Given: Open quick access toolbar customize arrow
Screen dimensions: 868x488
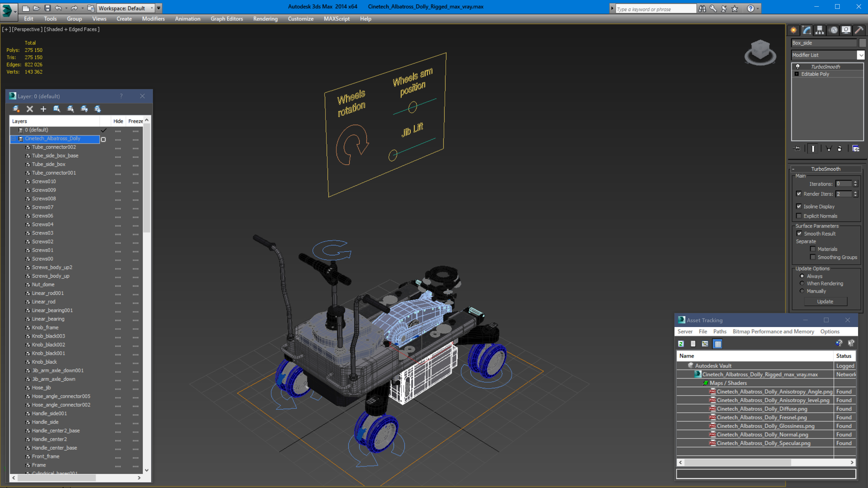Looking at the screenshot, I should pyautogui.click(x=159, y=8).
